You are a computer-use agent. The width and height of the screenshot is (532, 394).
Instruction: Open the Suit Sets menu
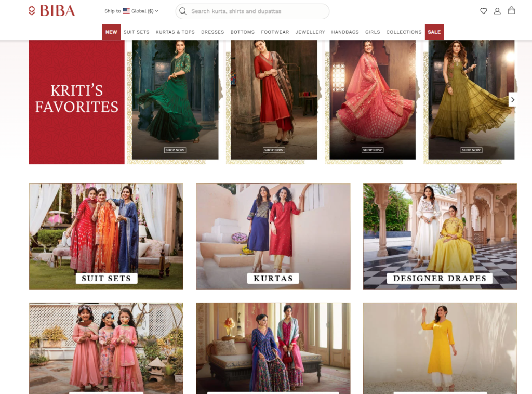click(136, 32)
